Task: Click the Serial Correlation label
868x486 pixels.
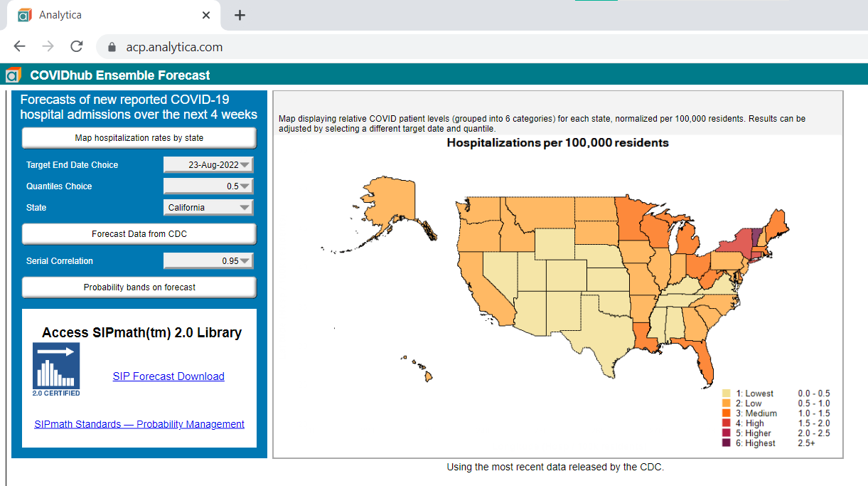Action: pos(60,261)
